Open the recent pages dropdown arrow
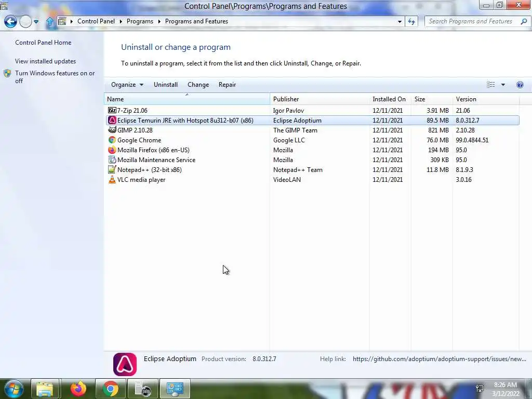Image resolution: width=532 pixels, height=399 pixels. [x=36, y=22]
